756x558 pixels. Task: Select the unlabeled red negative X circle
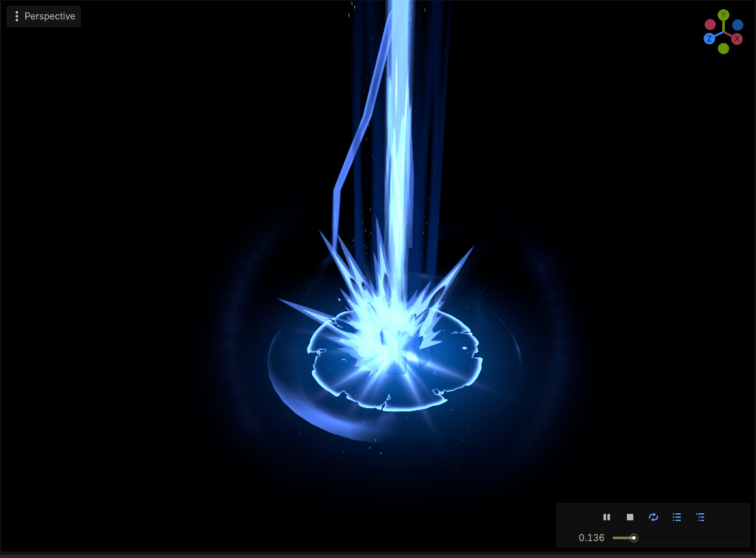coord(710,25)
